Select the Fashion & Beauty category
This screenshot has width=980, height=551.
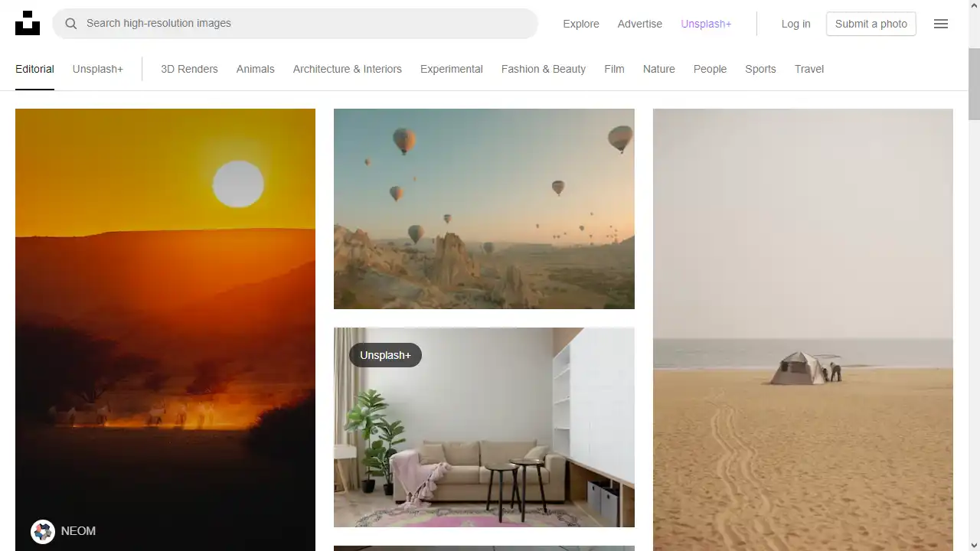coord(544,69)
